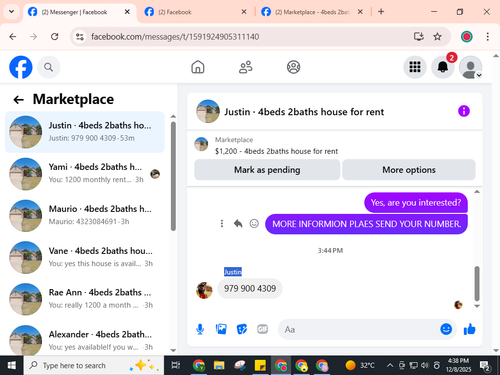This screenshot has width=500, height=375.
Task: Open Chrome three-dot menu
Action: (x=487, y=36)
